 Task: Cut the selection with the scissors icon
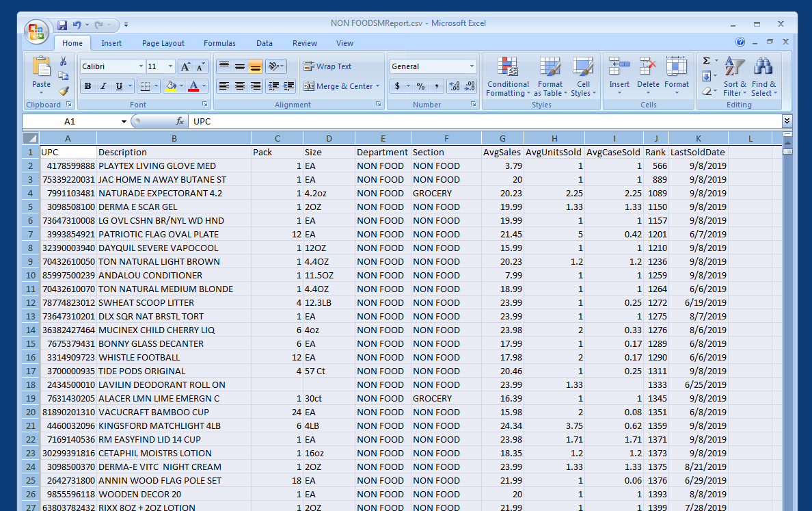[63, 62]
